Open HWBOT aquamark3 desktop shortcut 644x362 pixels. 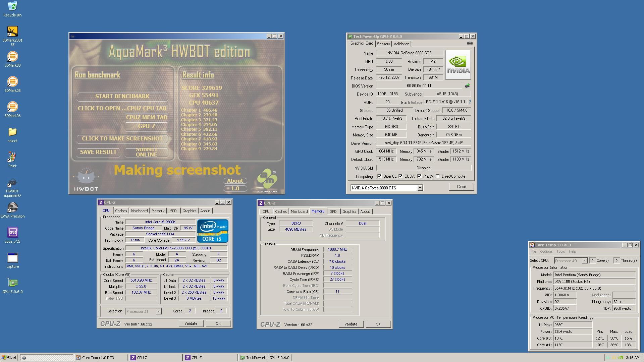pyautogui.click(x=12, y=187)
